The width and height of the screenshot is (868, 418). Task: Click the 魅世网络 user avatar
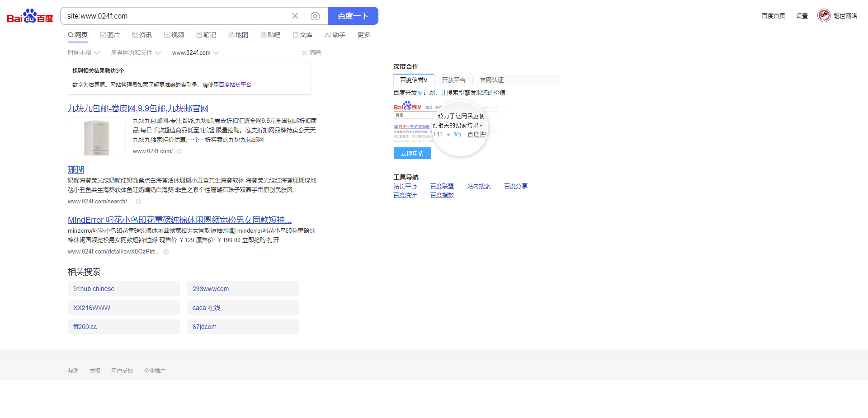pos(824,15)
